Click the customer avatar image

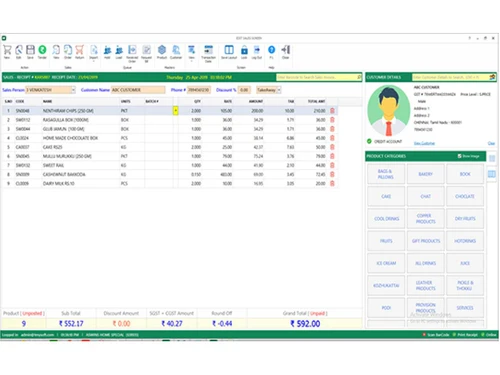click(389, 111)
